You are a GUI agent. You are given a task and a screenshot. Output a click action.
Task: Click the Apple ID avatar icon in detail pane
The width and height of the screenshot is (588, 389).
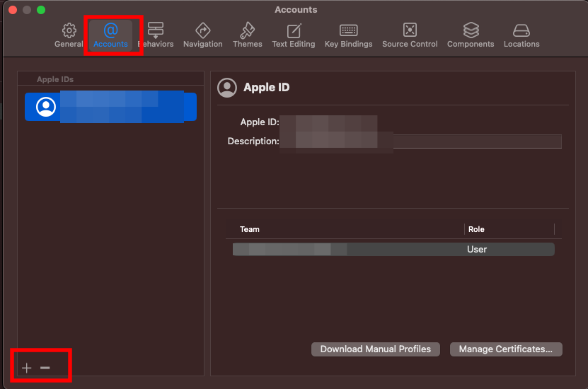point(227,88)
